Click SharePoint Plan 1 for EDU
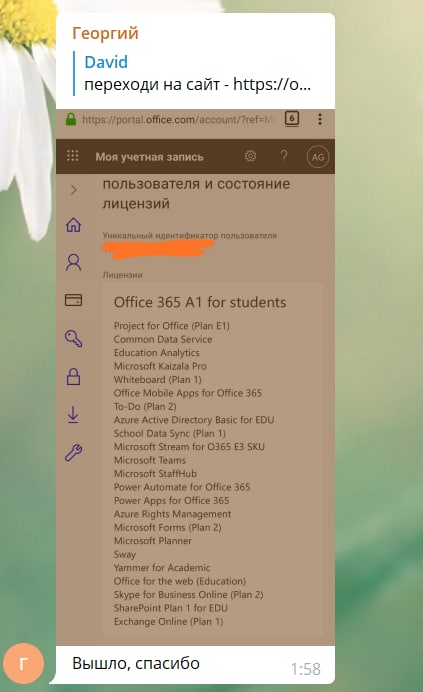Screen dimensions: 423x692 (171, 608)
